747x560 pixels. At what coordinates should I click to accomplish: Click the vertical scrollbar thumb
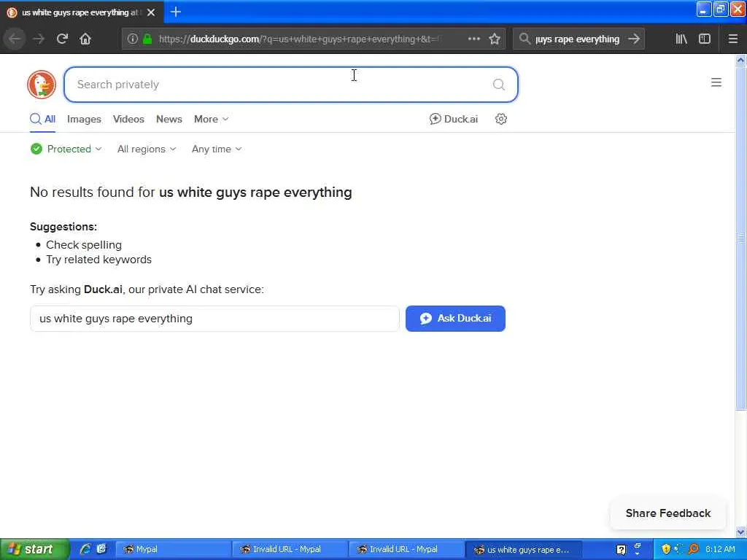point(740,238)
